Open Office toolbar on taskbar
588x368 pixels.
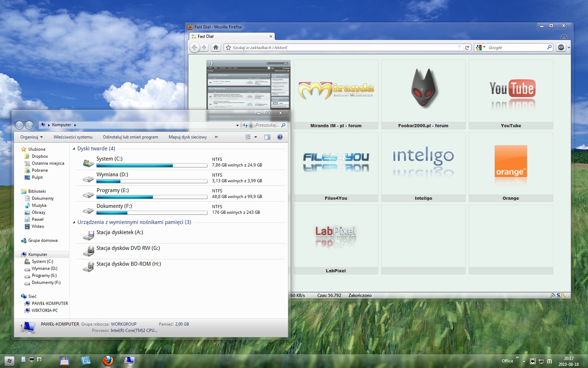pos(507,361)
